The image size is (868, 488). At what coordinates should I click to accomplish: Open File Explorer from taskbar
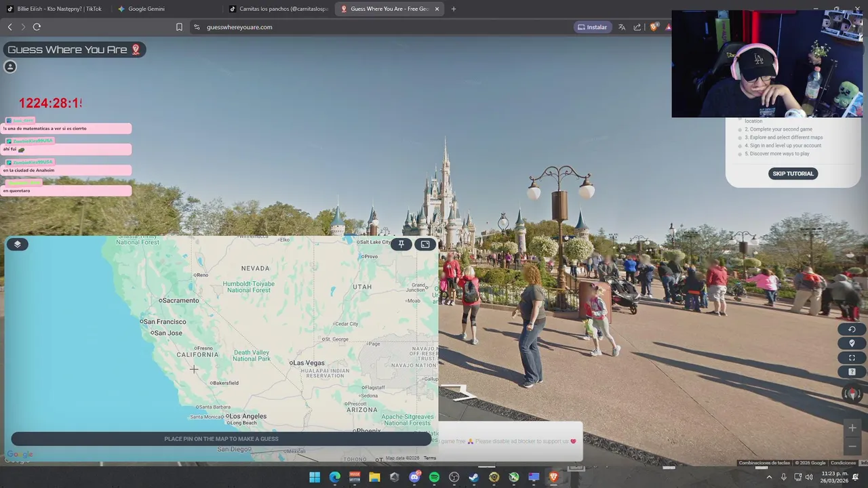[x=374, y=477]
